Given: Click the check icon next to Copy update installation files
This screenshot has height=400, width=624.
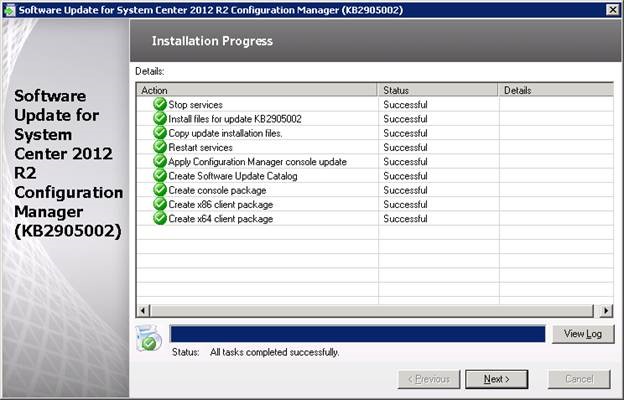Looking at the screenshot, I should pyautogui.click(x=160, y=133).
